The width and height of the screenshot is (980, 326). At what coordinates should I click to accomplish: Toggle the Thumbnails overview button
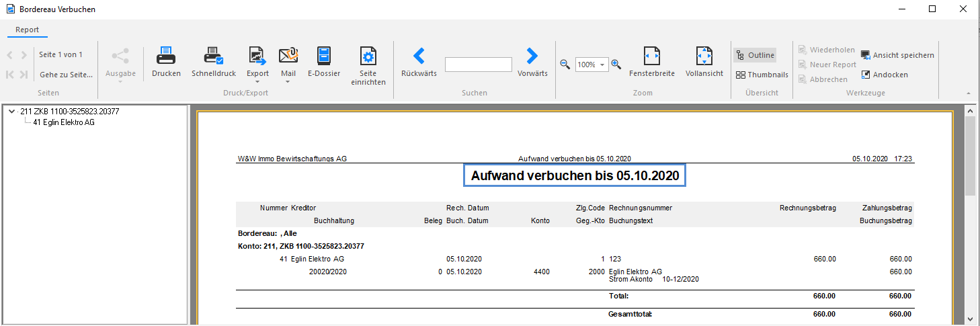click(762, 75)
